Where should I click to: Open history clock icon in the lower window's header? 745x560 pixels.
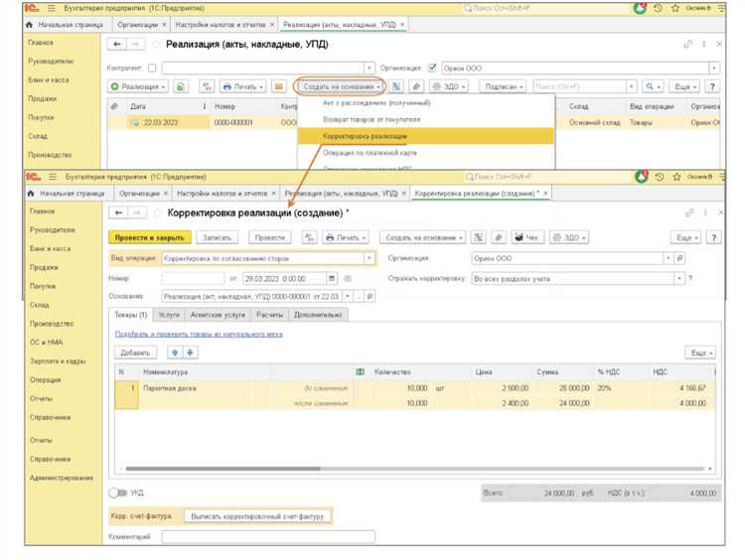[659, 177]
